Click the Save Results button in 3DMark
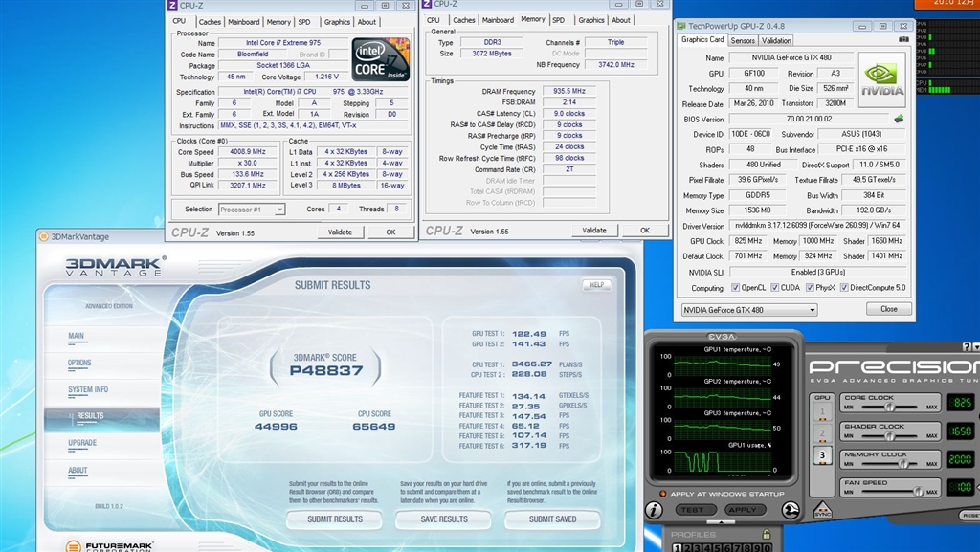 tap(444, 519)
